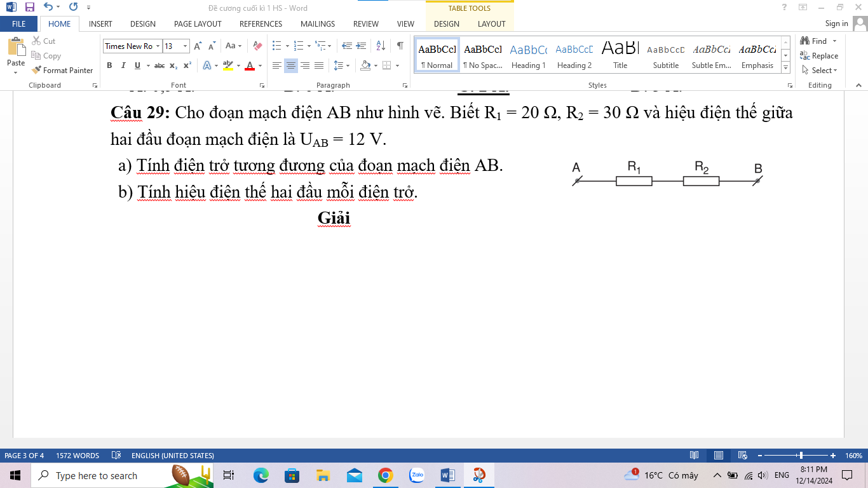Expand numbered list options
Viewport: 868px width, 488px height.
[309, 46]
